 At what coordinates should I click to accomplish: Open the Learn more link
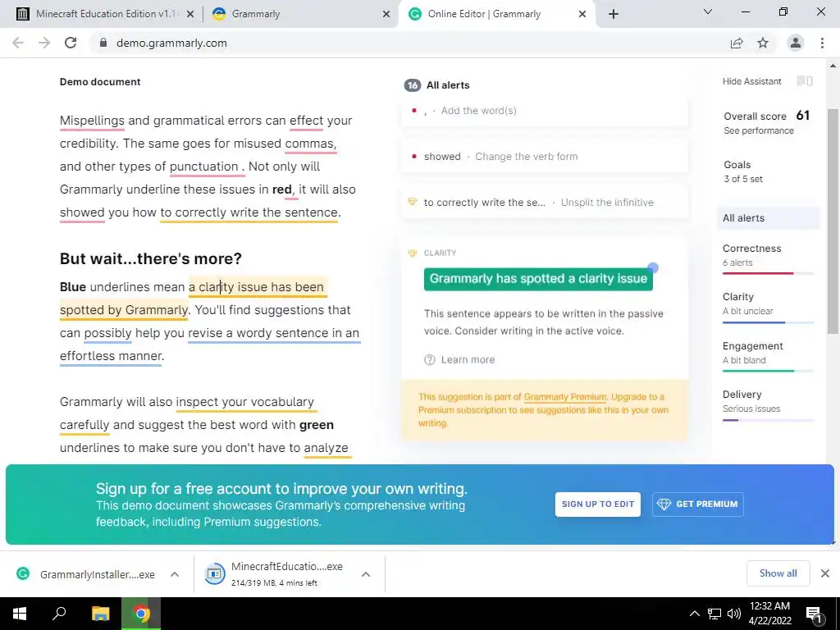pyautogui.click(x=468, y=360)
